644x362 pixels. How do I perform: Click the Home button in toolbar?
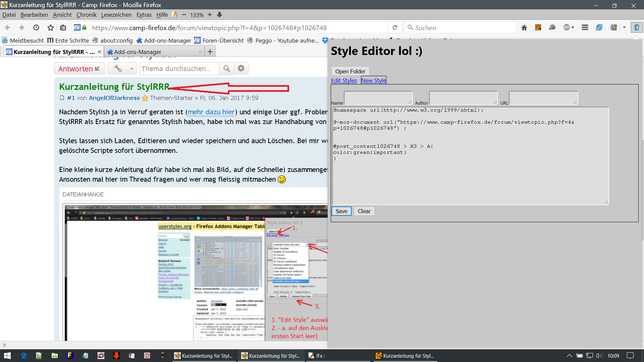pos(524,27)
